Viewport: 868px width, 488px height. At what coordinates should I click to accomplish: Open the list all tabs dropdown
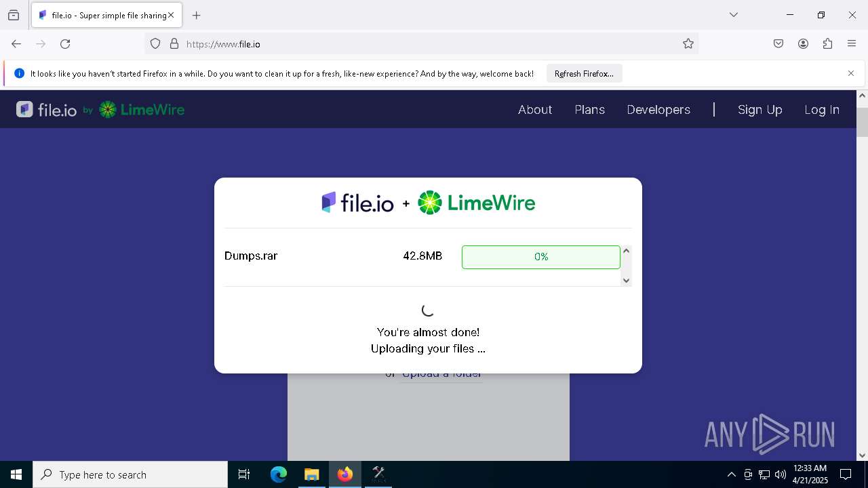[x=734, y=15]
